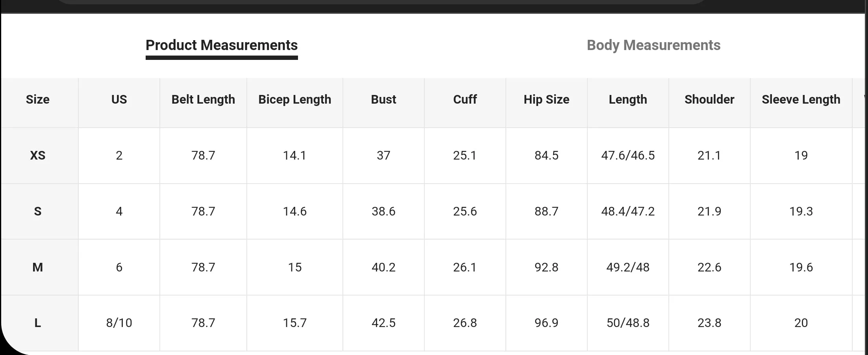Click the Length column header

point(628,99)
